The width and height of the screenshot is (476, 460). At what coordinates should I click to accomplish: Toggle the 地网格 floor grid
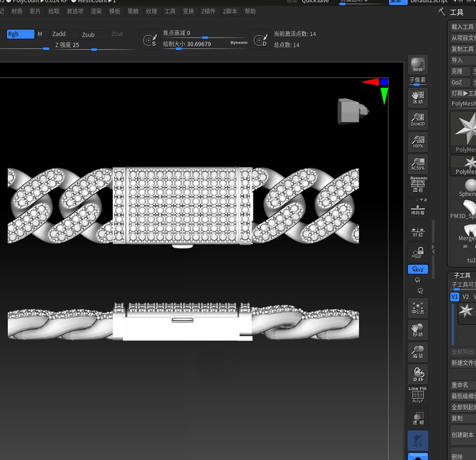point(418,208)
